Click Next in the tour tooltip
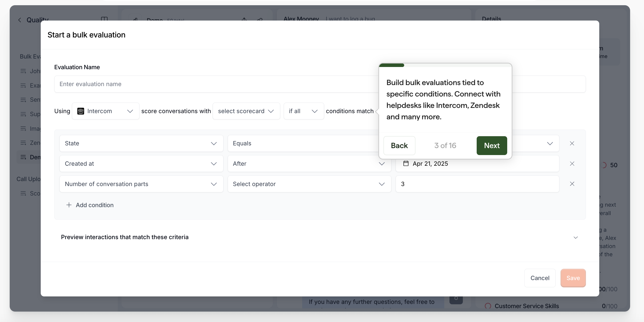This screenshot has width=644, height=322. [x=492, y=145]
